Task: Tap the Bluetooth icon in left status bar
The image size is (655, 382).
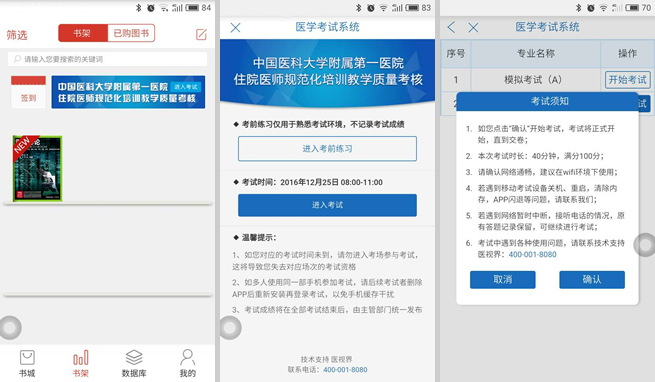Action: tap(139, 8)
